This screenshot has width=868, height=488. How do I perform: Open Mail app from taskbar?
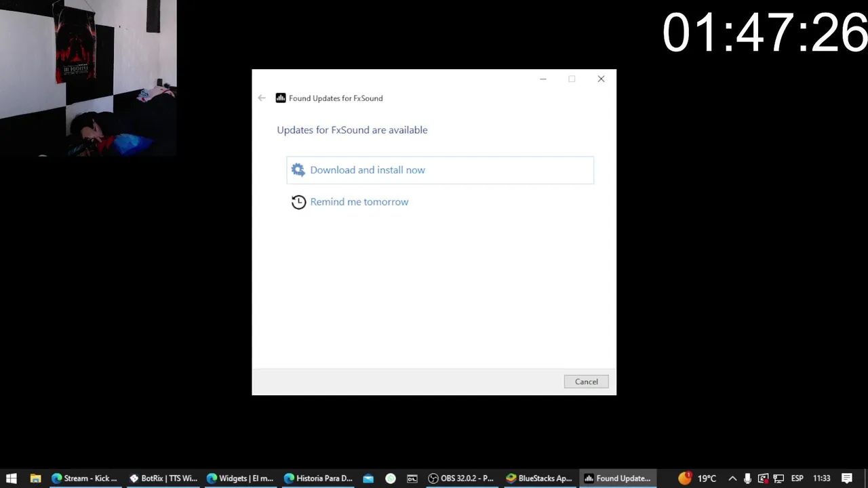(368, 479)
